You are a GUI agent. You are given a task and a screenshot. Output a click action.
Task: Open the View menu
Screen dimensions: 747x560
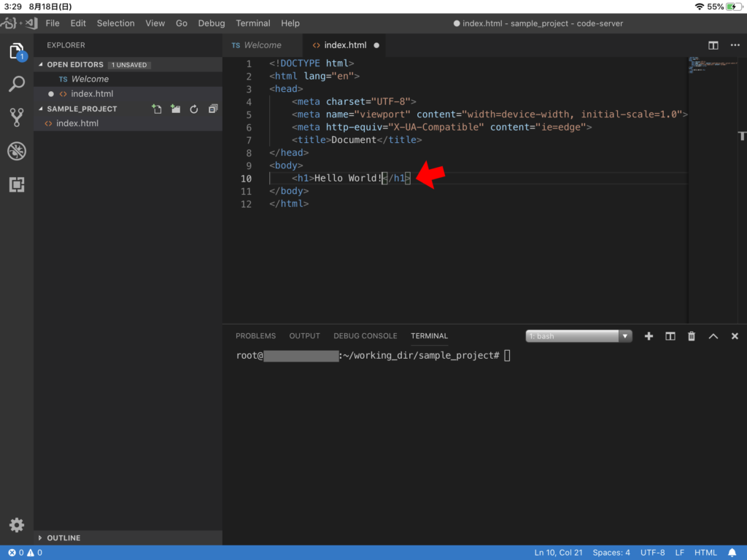(x=155, y=23)
